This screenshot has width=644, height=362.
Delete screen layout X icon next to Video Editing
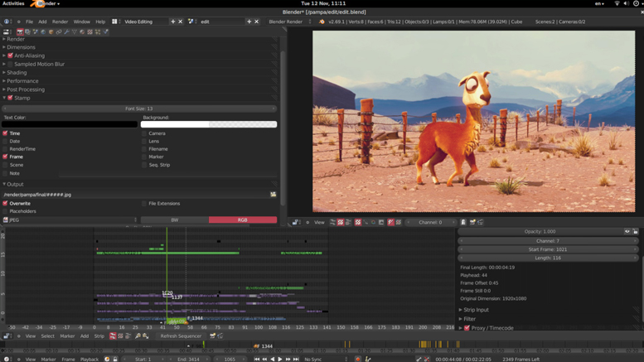181,22
